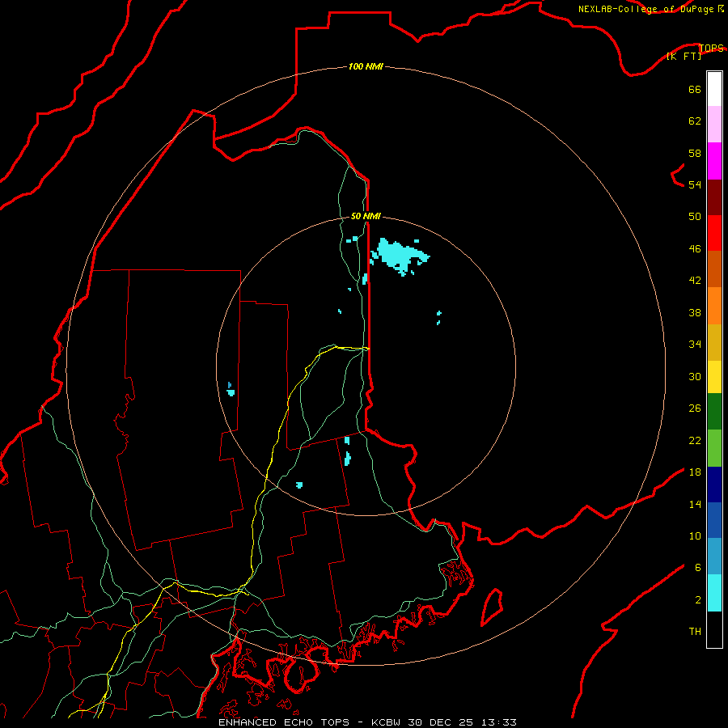Screen dimensions: 728x728
Task: Click the red-outlined island off the southeast coast
Action: coord(492,607)
